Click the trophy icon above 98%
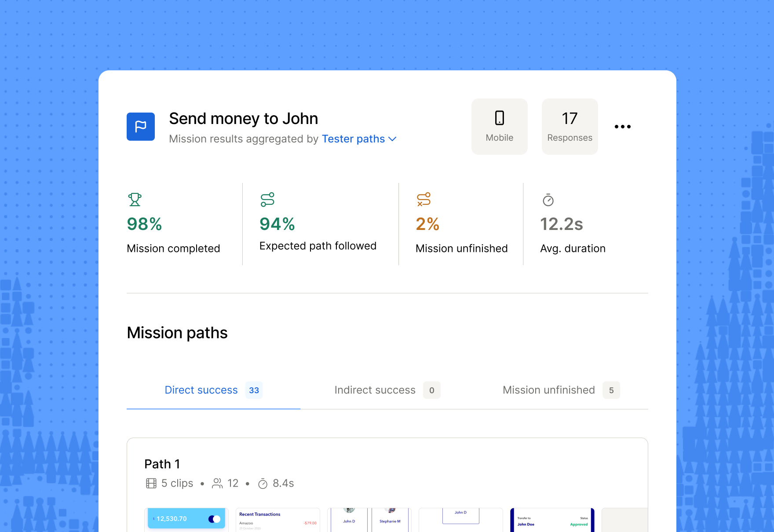The image size is (774, 532). pyautogui.click(x=135, y=200)
